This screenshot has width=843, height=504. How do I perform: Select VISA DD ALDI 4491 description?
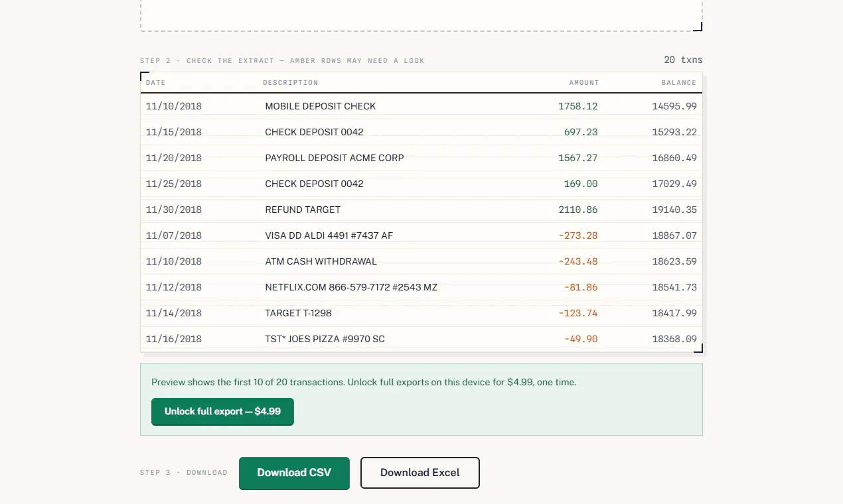[329, 235]
